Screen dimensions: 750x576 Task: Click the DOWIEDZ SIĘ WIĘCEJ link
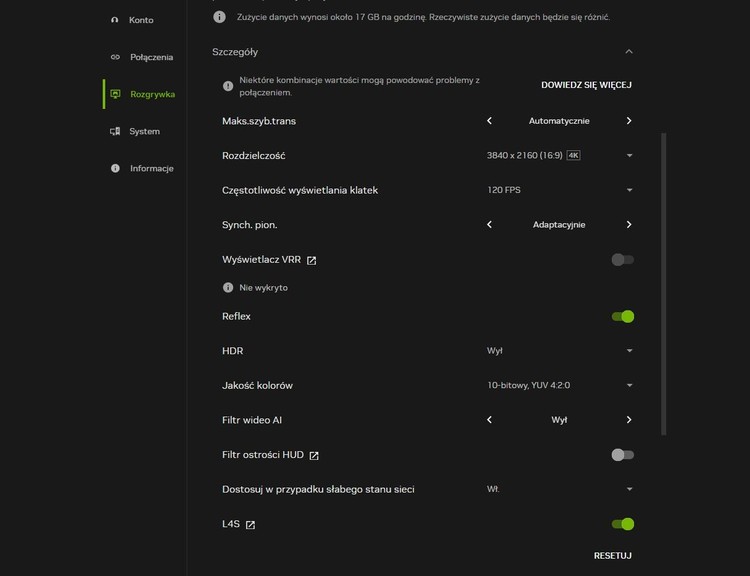(586, 85)
